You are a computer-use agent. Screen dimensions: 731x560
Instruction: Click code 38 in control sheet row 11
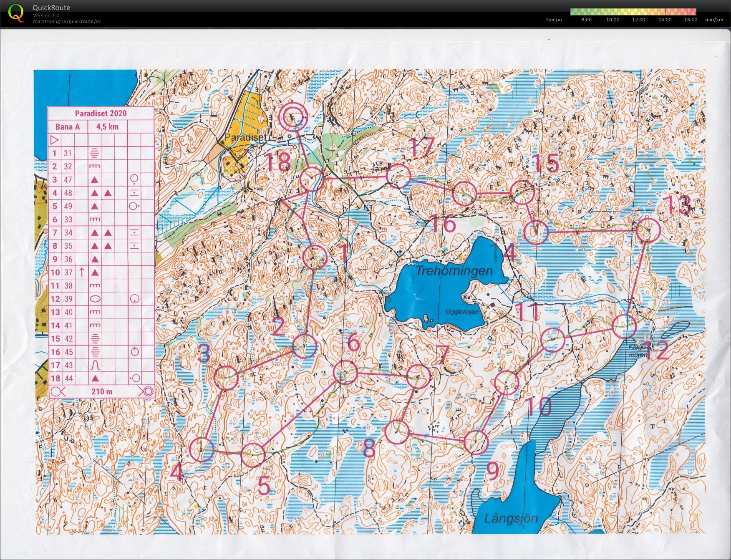(68, 285)
